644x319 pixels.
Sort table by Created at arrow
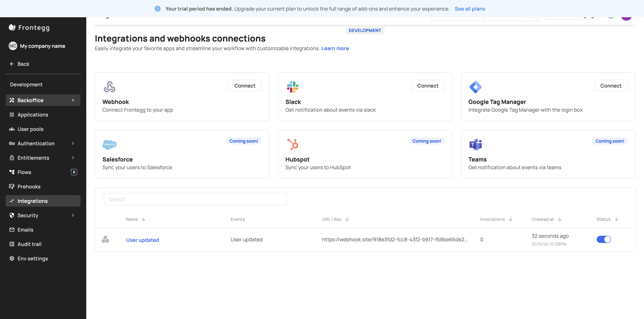click(x=560, y=219)
